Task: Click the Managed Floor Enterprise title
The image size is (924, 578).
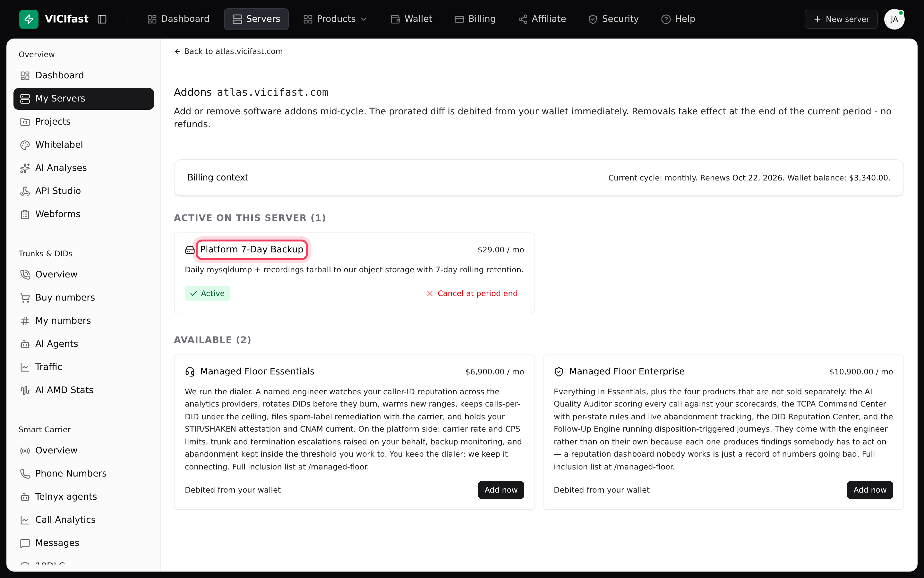Action: [627, 372]
